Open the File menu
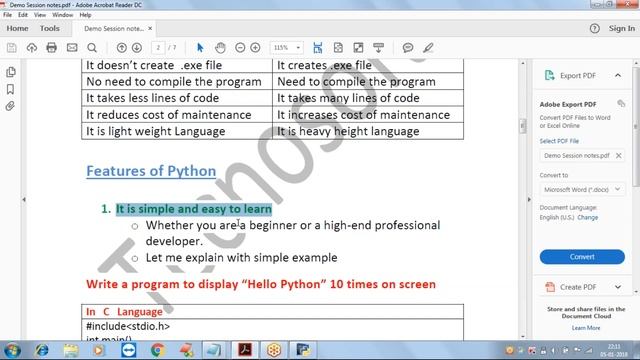Viewport: 640px width, 360px height. click(7, 15)
